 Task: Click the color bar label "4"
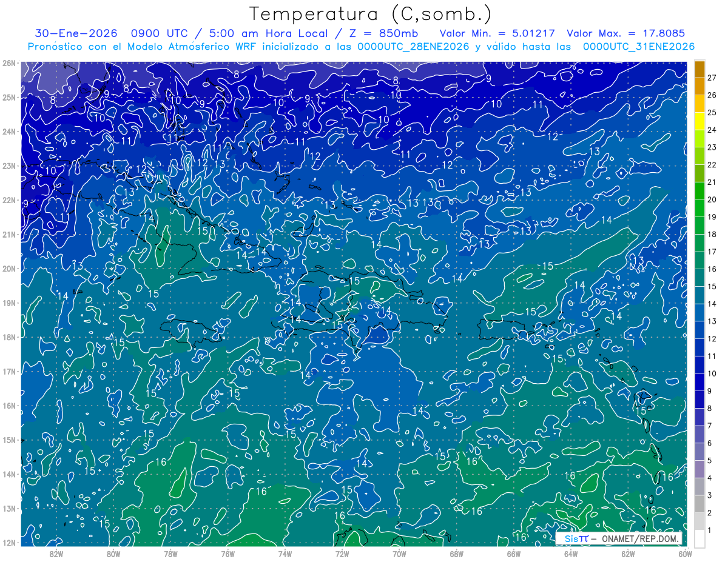click(709, 478)
